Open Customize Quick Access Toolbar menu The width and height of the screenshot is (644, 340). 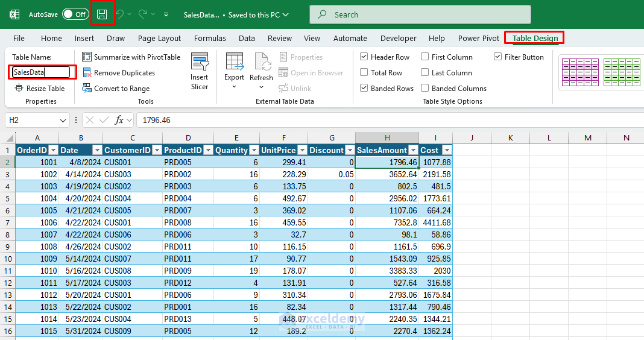(x=166, y=14)
